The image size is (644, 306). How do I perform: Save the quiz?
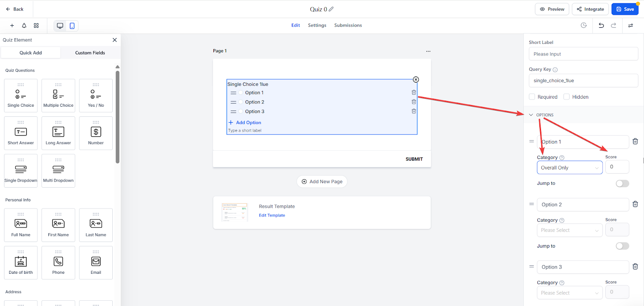click(625, 9)
